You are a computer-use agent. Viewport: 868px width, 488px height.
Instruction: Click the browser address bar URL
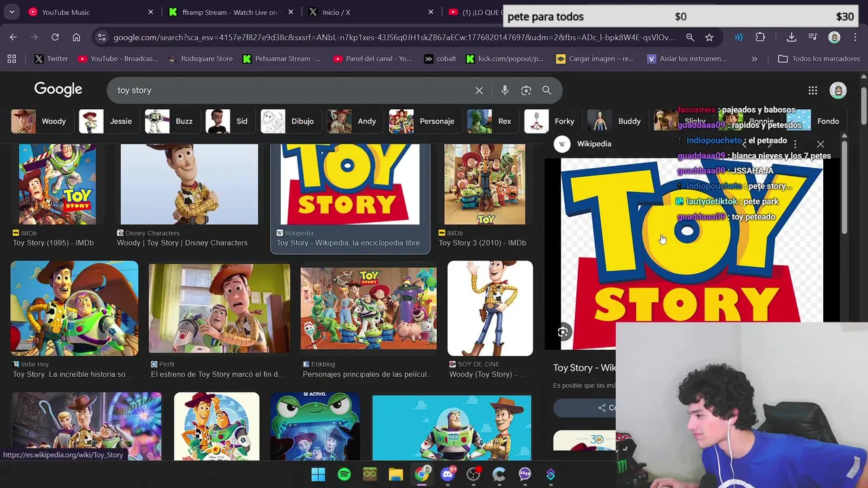(393, 37)
